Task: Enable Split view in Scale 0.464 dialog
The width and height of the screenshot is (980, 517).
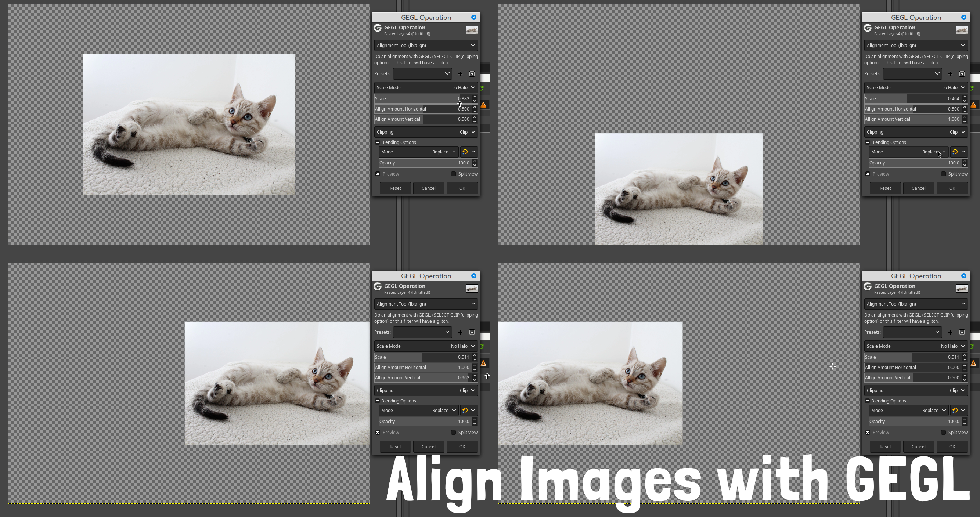Action: [944, 174]
